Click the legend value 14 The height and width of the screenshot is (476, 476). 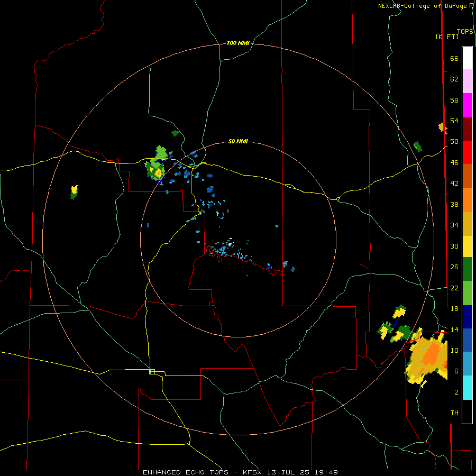pos(454,329)
